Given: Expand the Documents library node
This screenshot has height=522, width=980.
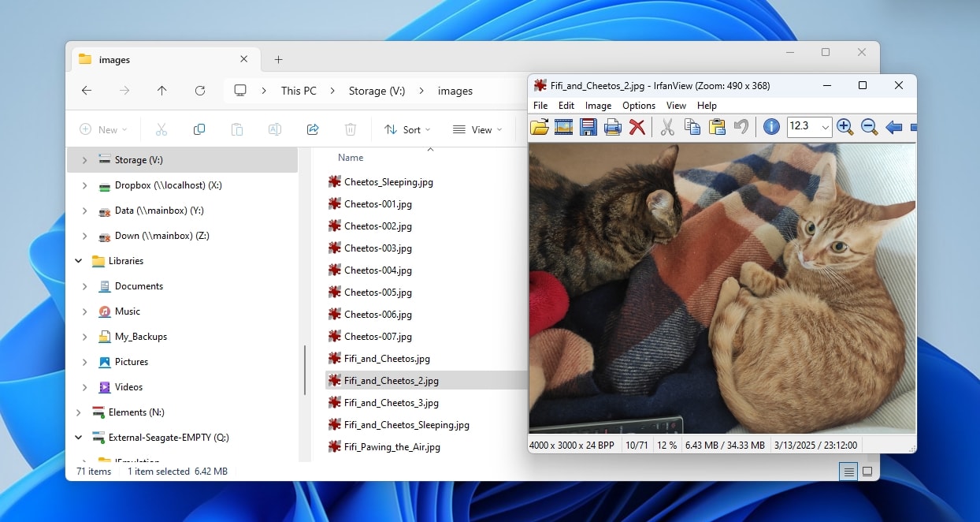Looking at the screenshot, I should (x=85, y=286).
